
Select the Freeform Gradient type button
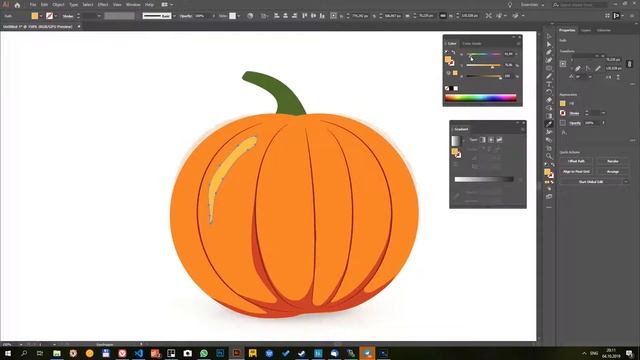[x=499, y=140]
